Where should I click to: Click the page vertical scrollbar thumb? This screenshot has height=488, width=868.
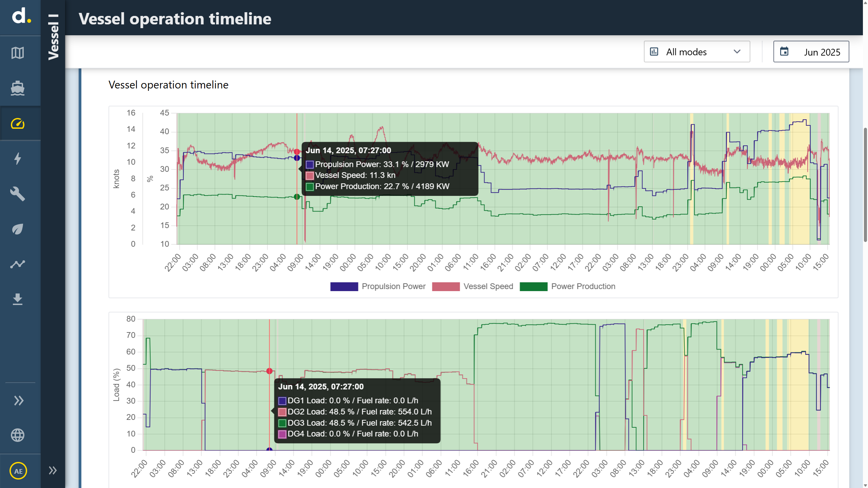pyautogui.click(x=865, y=185)
